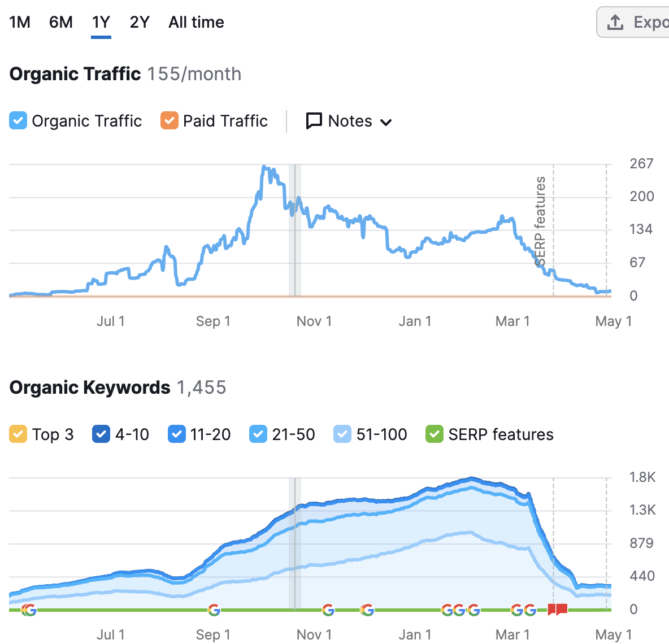Disable the Top 3 keywords checkbox

[18, 434]
